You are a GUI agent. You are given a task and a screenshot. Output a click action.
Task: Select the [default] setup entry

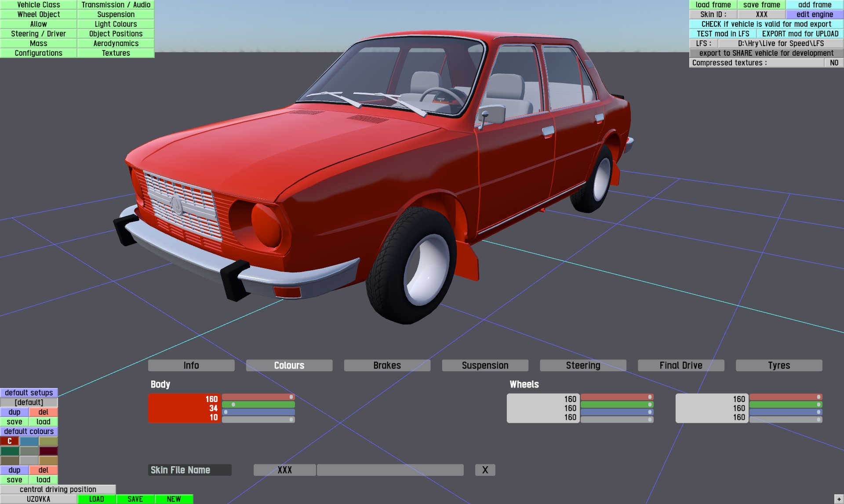(x=29, y=402)
